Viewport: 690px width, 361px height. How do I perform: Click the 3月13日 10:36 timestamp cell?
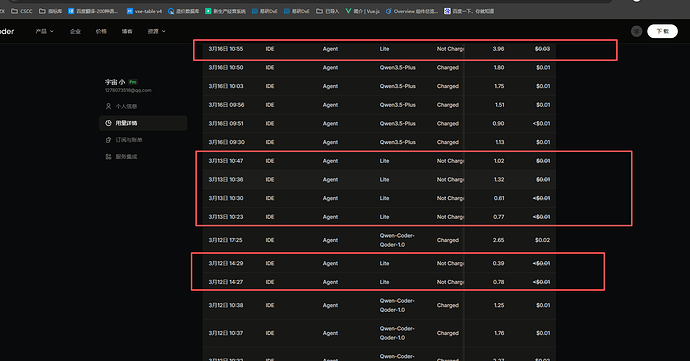click(x=226, y=180)
